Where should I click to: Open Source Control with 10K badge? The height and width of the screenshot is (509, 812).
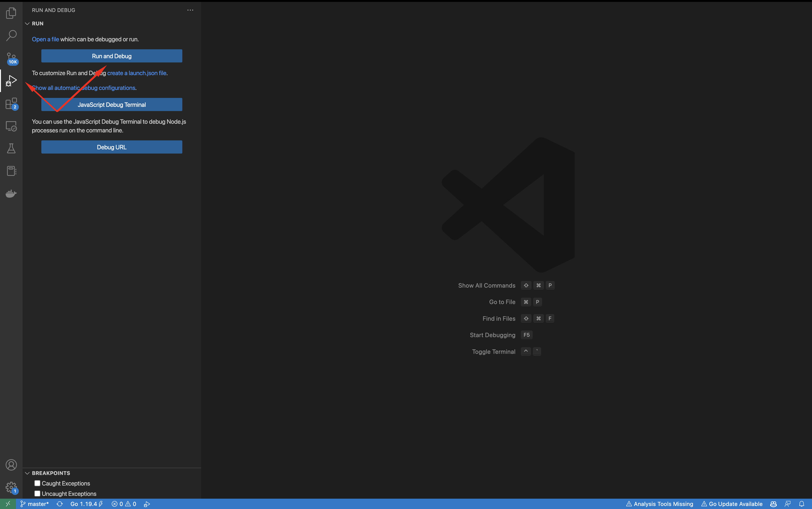coord(11,58)
